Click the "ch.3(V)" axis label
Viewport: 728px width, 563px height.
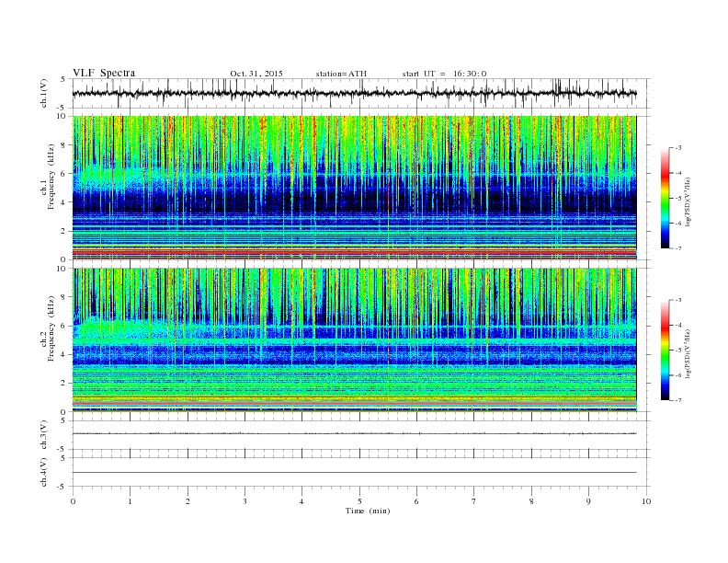[x=43, y=435]
